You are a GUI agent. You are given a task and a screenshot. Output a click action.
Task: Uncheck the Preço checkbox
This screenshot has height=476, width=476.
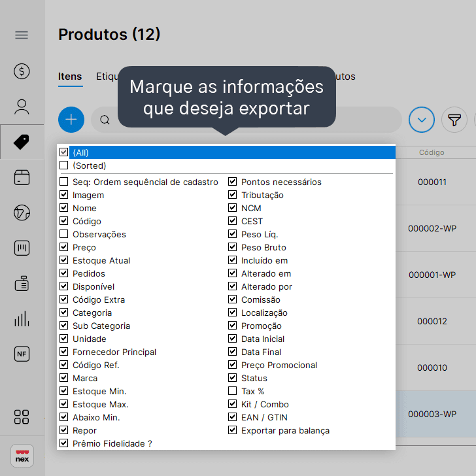[x=64, y=246]
